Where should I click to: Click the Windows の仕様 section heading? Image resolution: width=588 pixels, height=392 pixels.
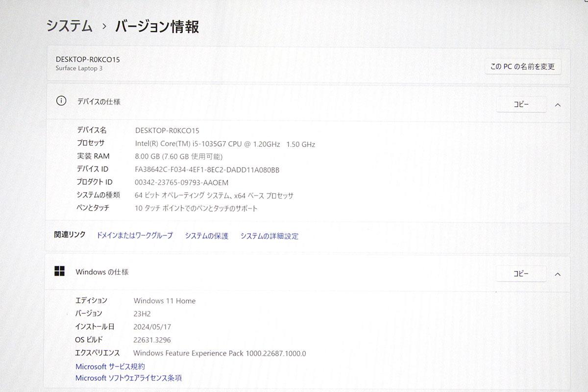coord(102,272)
